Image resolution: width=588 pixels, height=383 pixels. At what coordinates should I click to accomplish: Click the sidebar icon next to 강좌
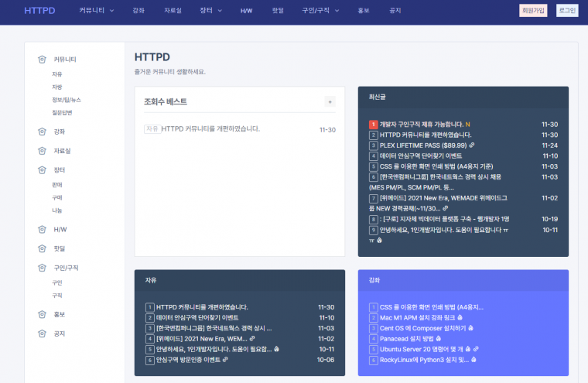pyautogui.click(x=42, y=132)
